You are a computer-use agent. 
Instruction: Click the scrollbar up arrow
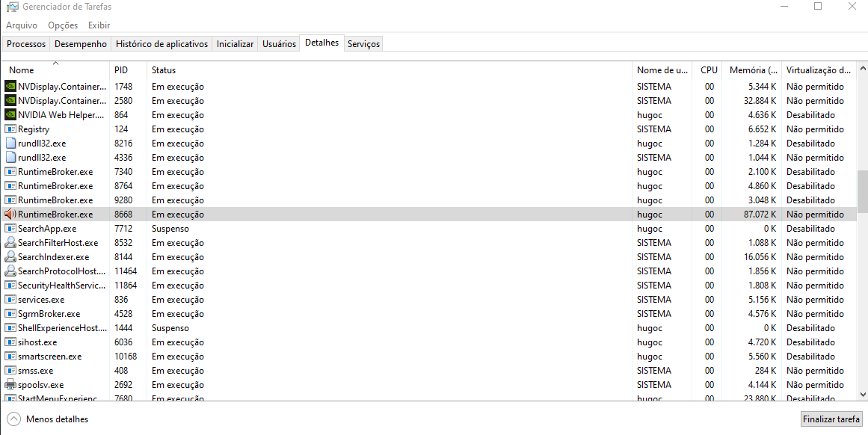coord(862,68)
